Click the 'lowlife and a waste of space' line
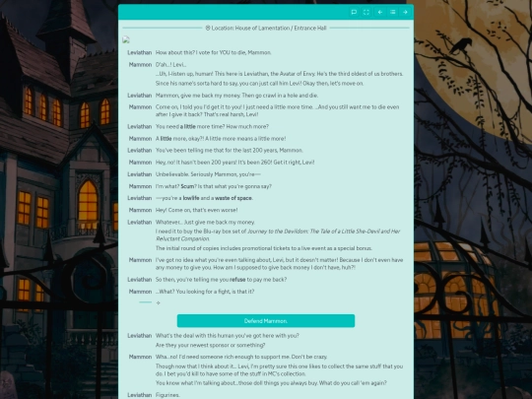 [x=204, y=198]
